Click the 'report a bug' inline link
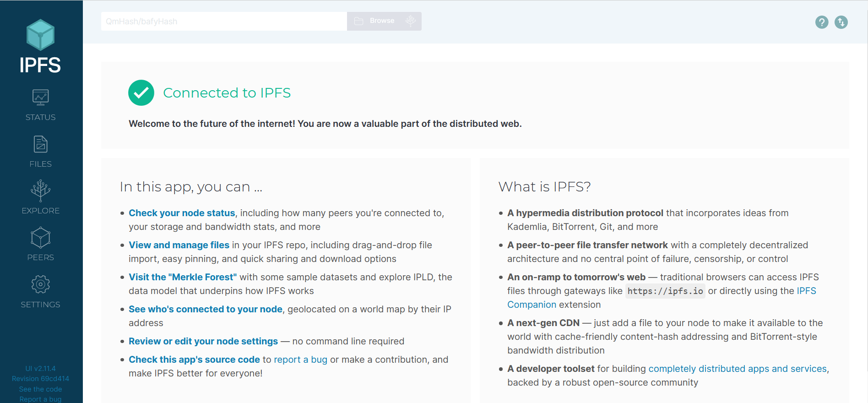This screenshot has width=868, height=403. (x=300, y=359)
